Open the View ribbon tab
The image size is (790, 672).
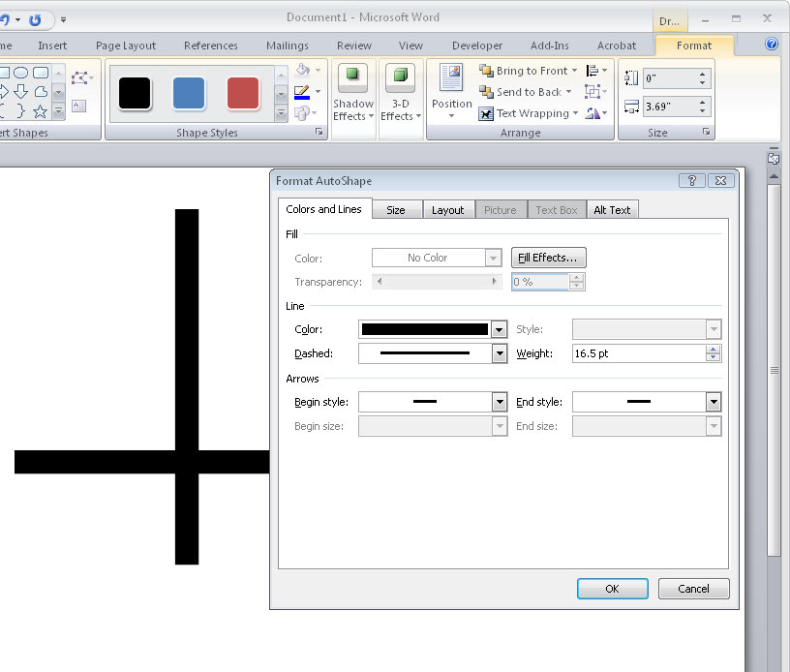410,46
